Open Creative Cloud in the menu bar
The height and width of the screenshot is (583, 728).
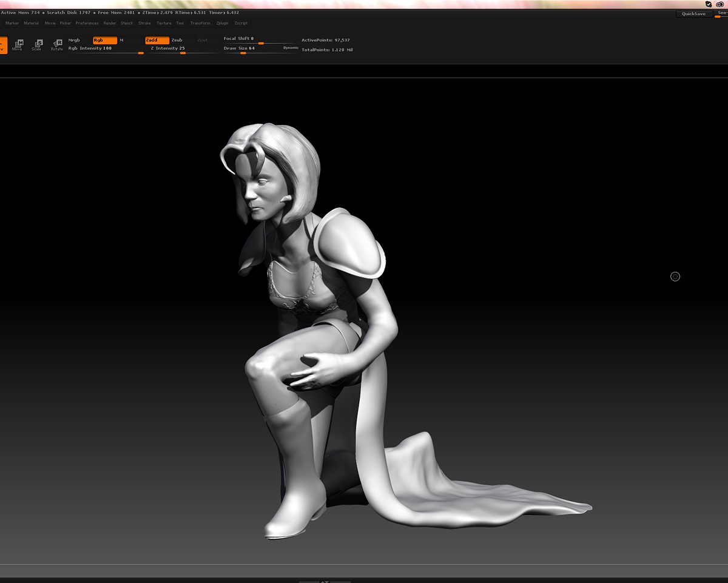[720, 4]
